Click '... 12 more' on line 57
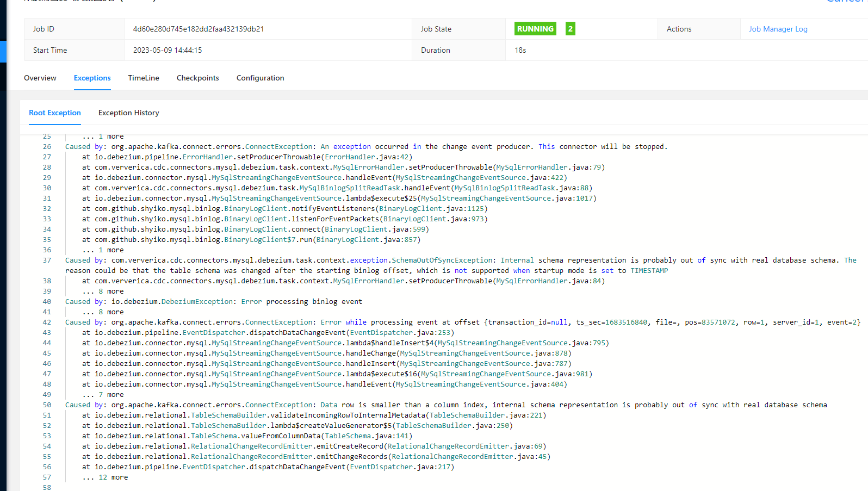 (x=105, y=477)
